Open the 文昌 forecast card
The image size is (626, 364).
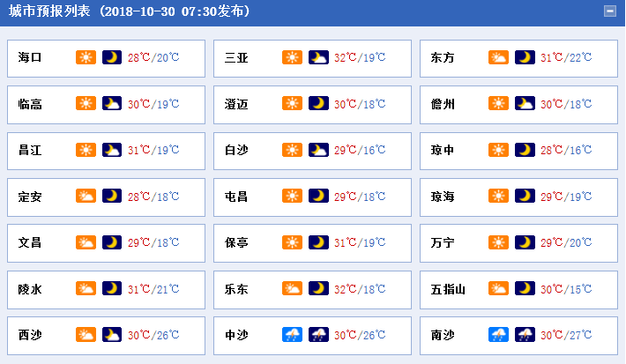(x=106, y=243)
